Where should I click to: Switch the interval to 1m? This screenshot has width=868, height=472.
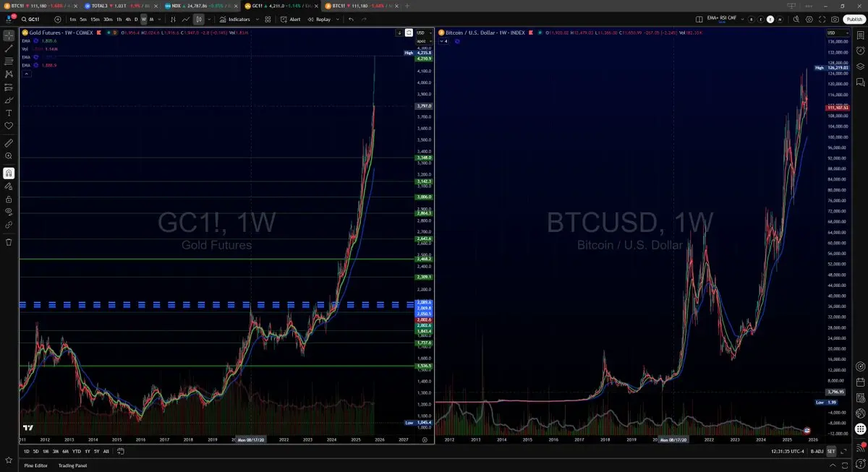tap(73, 19)
